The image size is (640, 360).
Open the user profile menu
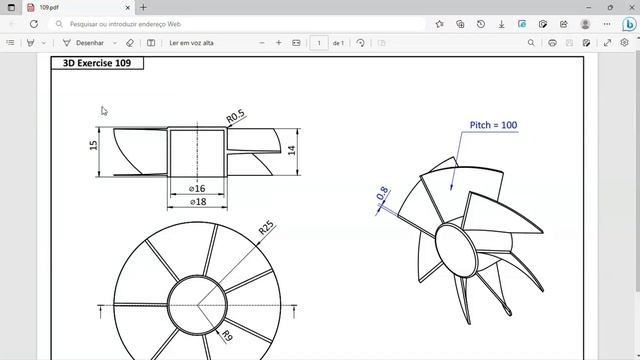point(585,24)
